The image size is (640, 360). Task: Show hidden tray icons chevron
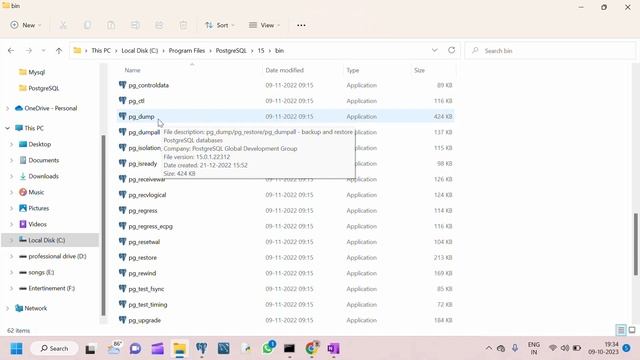(489, 348)
